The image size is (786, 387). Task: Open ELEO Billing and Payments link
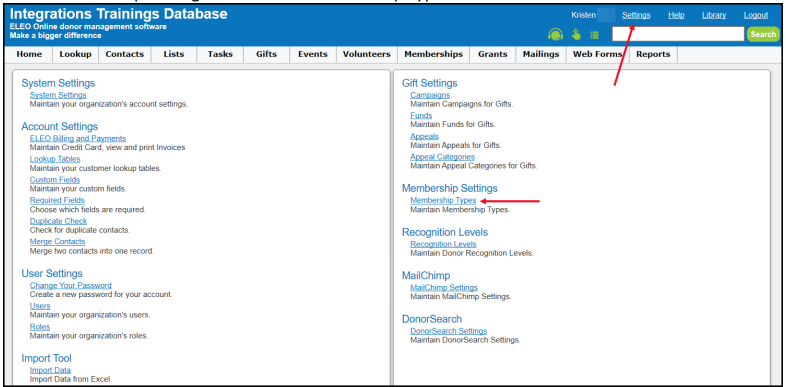(x=78, y=138)
